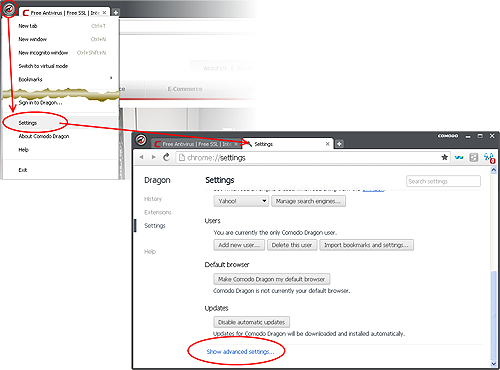Focus the Search settings field
Image resolution: width=500 pixels, height=370 pixels.
(x=443, y=181)
